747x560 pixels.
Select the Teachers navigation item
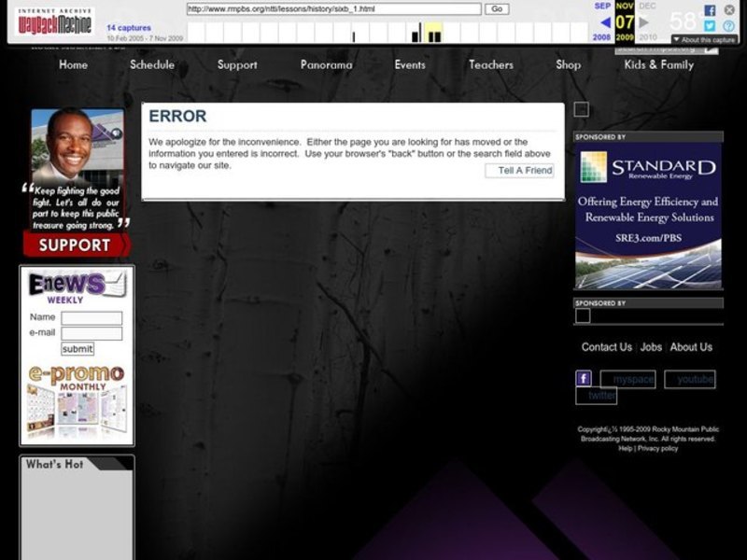[490, 65]
